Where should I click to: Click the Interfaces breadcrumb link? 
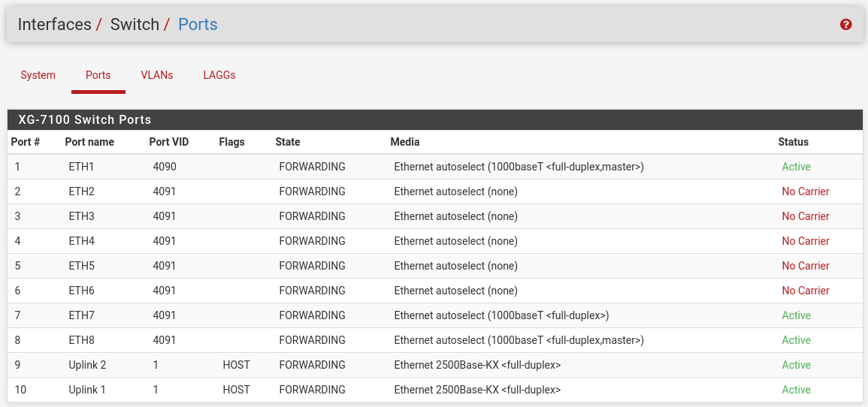[x=54, y=24]
